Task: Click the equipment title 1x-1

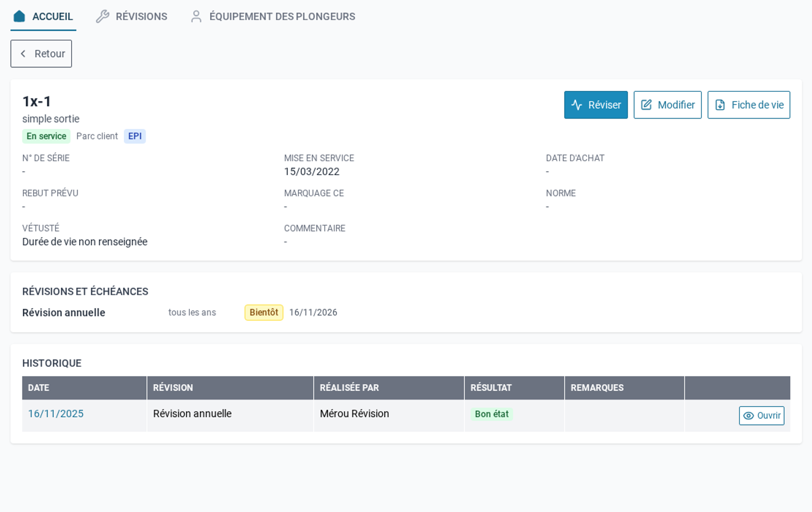Action: click(37, 101)
